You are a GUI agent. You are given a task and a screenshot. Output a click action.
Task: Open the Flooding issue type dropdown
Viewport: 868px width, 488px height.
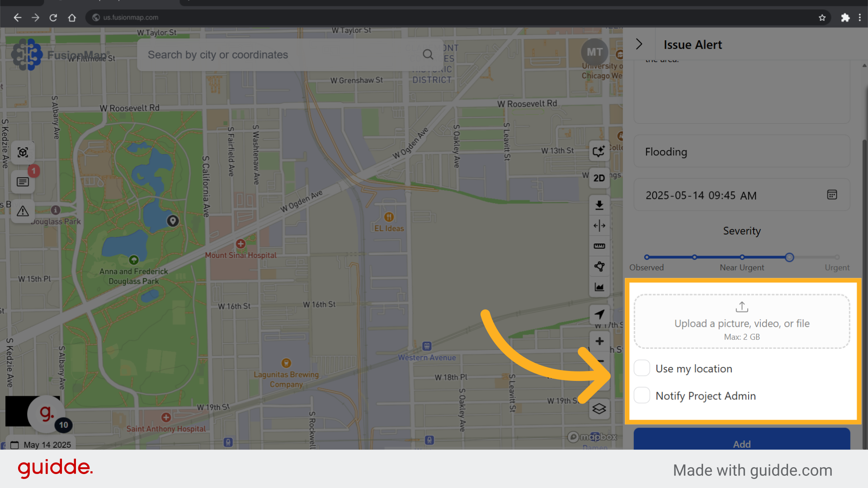click(x=742, y=152)
